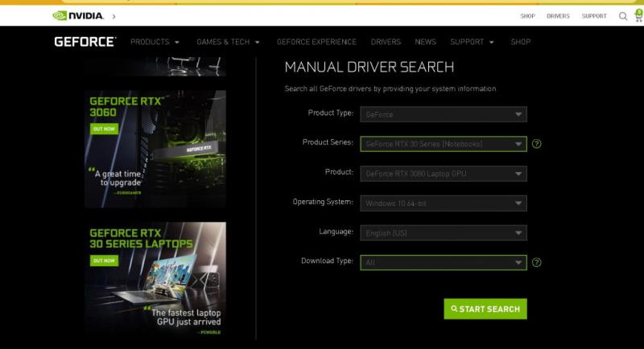Click the 'Operating System:' label
This screenshot has width=644, height=349.
(x=323, y=202)
